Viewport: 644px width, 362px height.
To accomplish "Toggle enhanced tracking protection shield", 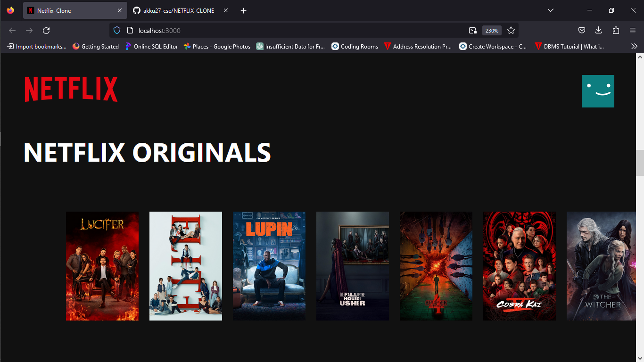I will tap(116, 30).
